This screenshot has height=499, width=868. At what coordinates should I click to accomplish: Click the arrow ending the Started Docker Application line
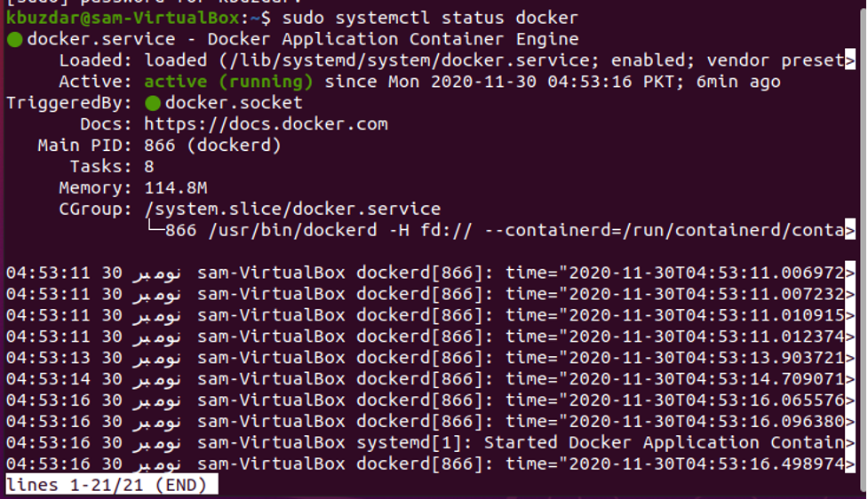850,442
